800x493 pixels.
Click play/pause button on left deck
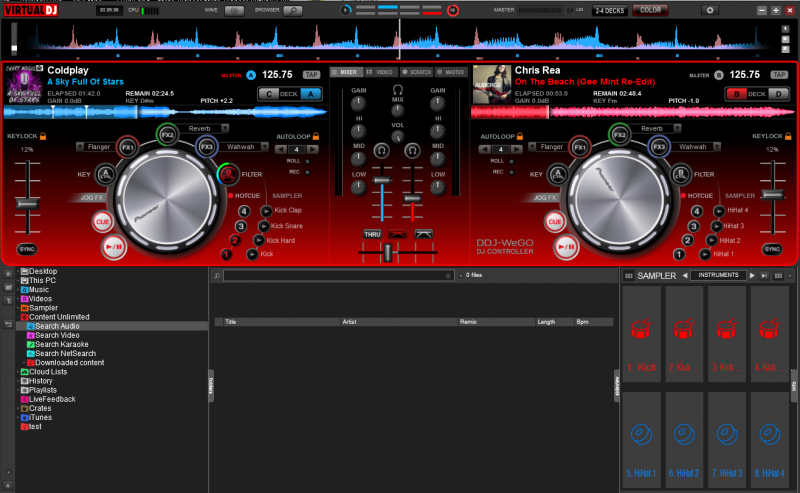pos(113,247)
